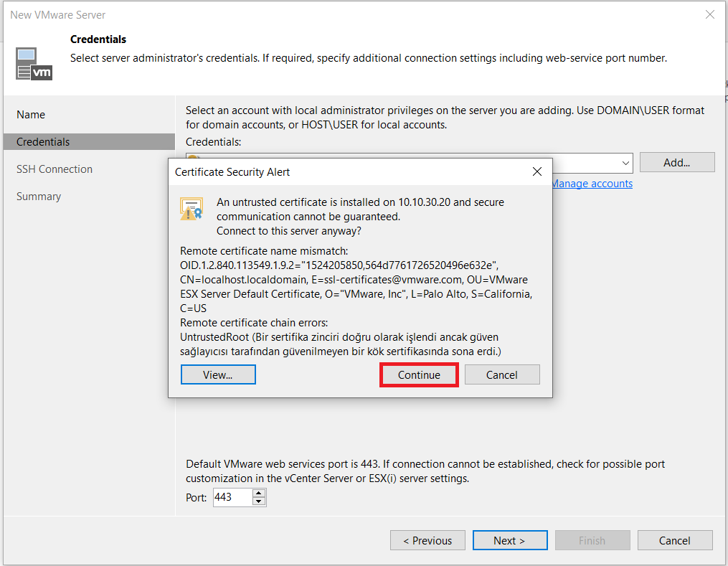Viewport: 728px width, 566px height.
Task: Expand the Credentials dropdown arrow
Action: point(625,163)
